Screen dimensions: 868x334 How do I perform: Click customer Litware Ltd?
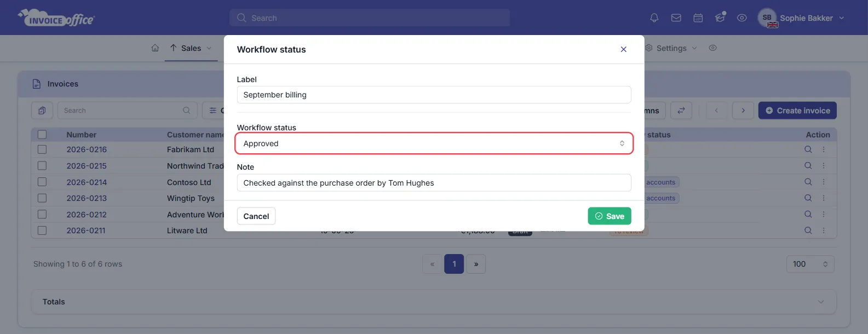[x=187, y=231]
